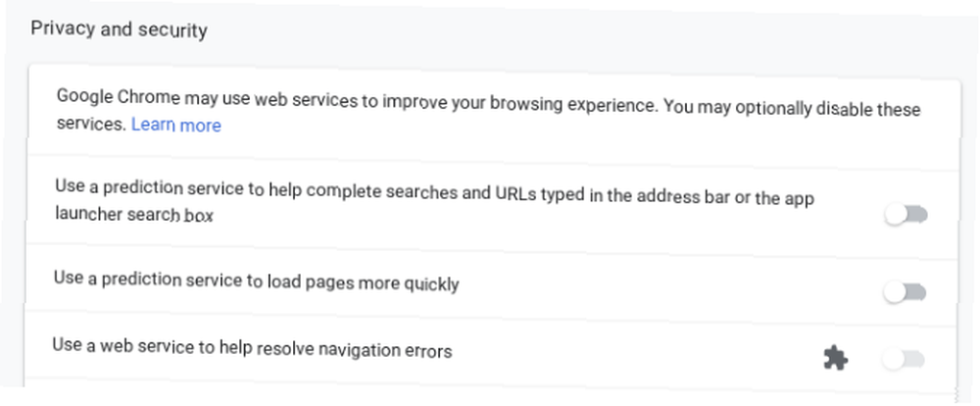Select the 'Use a web service to help resolve navigation errors' label
The image size is (980, 406).
[x=252, y=348]
